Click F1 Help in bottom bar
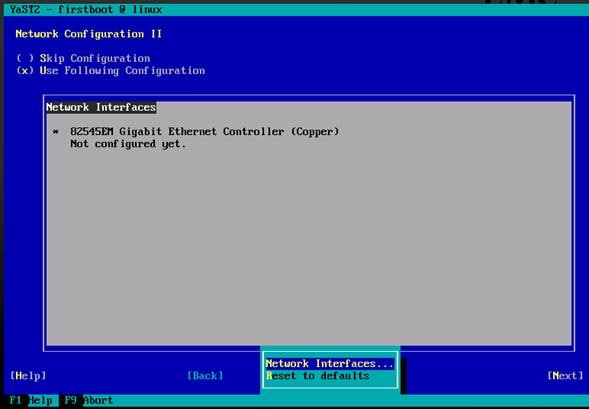589x409 pixels. (31, 400)
